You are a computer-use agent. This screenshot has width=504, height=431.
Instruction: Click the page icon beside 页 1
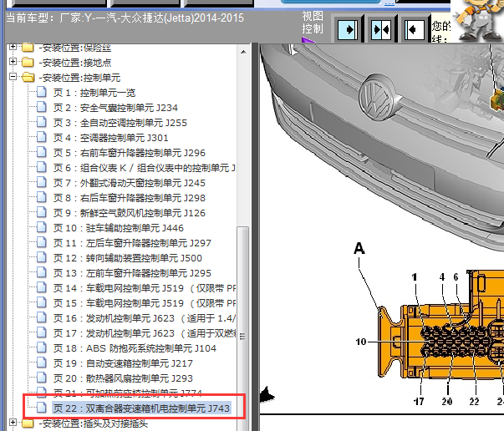(41, 92)
